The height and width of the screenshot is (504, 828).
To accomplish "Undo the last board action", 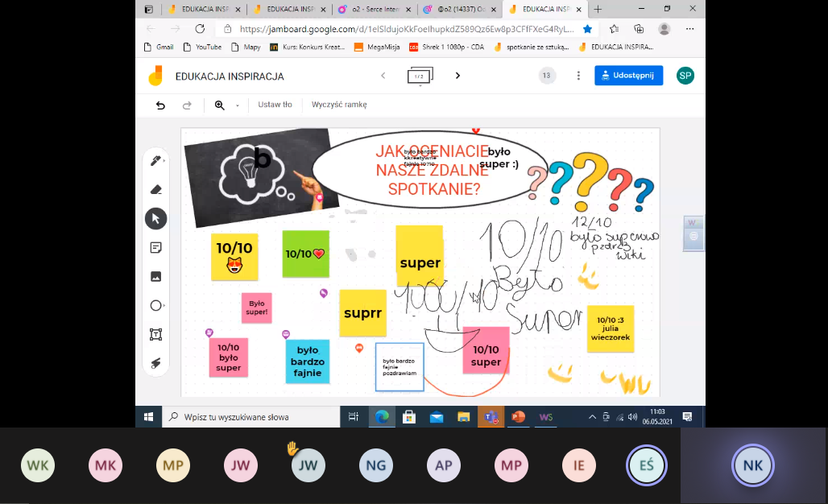I will [x=160, y=105].
